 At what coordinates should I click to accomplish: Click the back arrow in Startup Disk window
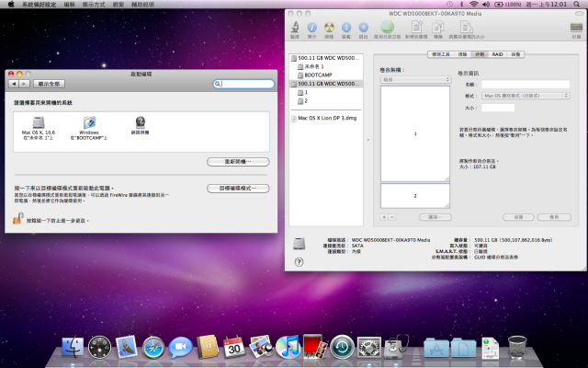point(14,84)
